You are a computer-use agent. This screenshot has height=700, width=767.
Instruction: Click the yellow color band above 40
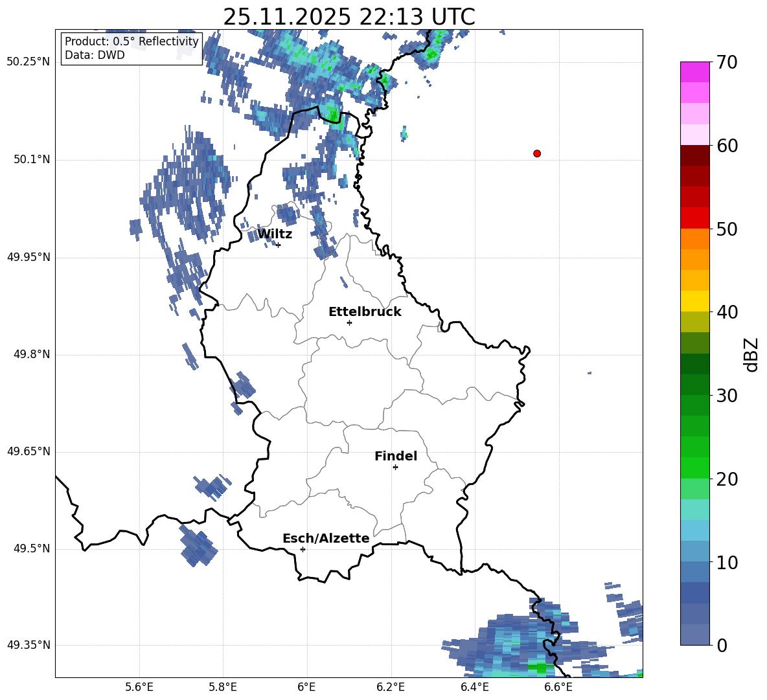click(x=695, y=301)
